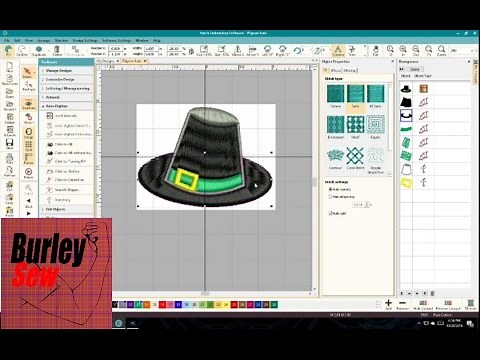480x360 pixels.
Task: Open the Software Settings menu
Action: click(116, 40)
